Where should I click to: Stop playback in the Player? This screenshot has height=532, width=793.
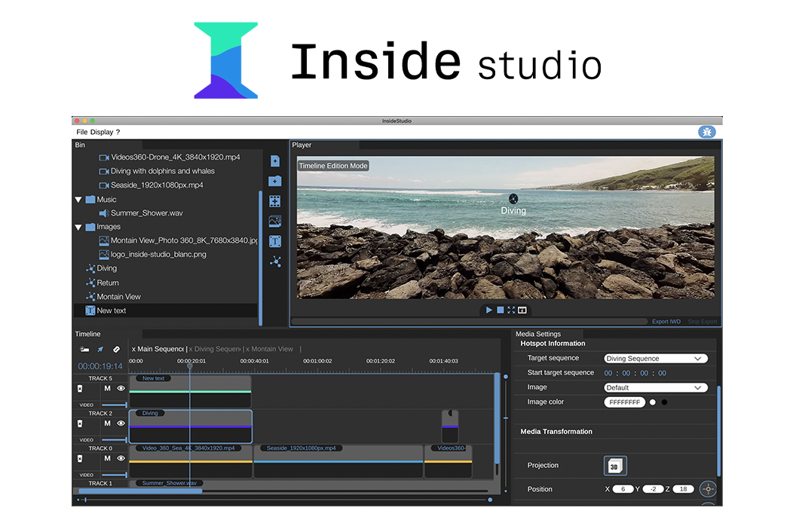pos(501,310)
